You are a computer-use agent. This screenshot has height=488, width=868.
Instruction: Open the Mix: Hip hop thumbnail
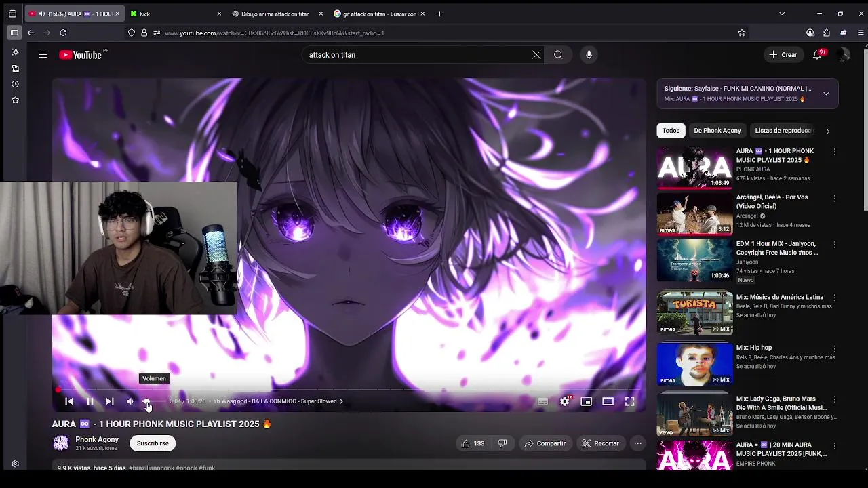tap(694, 363)
